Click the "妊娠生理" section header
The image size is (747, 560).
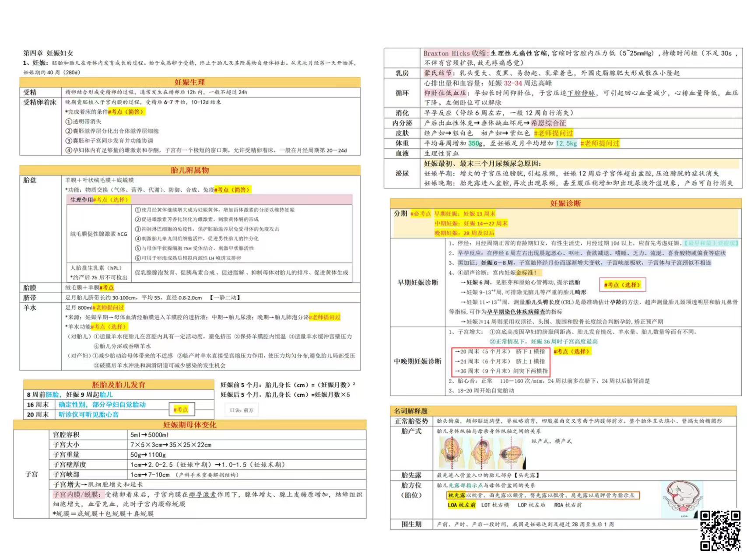click(190, 82)
